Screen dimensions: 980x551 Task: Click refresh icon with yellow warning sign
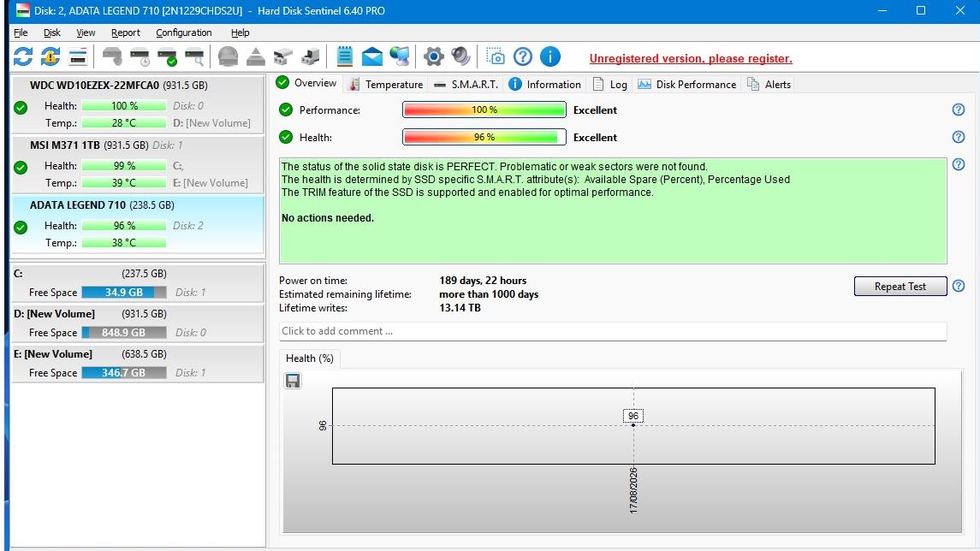[50, 56]
